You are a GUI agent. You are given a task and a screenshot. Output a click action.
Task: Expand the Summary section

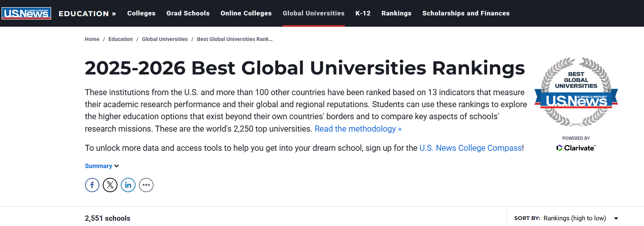point(102,166)
